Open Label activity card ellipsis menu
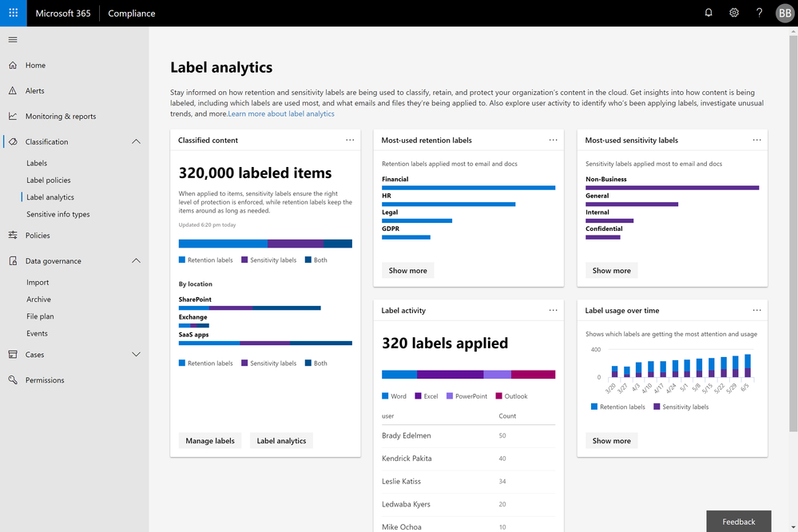 pos(554,310)
